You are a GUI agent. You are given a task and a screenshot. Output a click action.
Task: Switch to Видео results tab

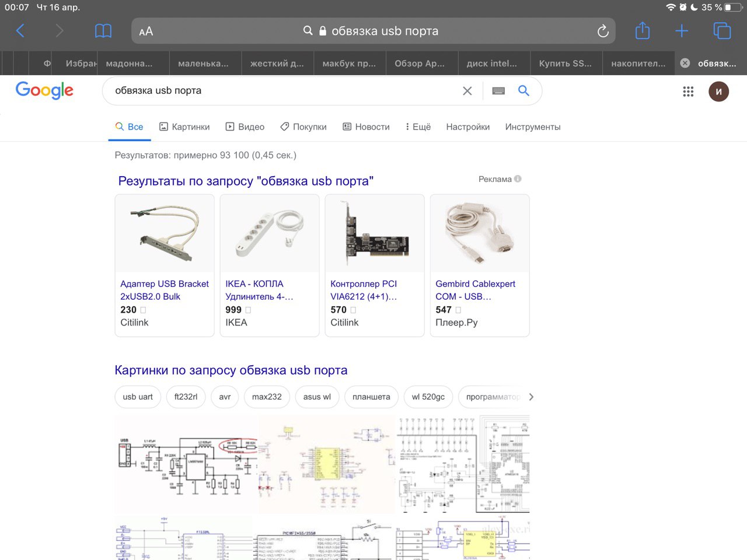coord(245,127)
